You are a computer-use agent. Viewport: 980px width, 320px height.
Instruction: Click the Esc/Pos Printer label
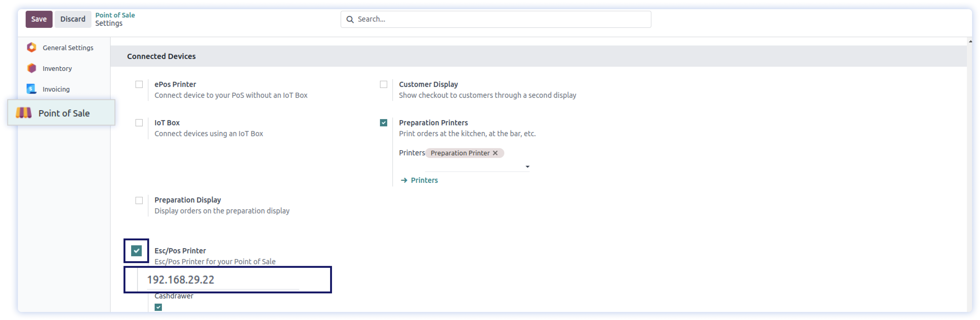(180, 251)
